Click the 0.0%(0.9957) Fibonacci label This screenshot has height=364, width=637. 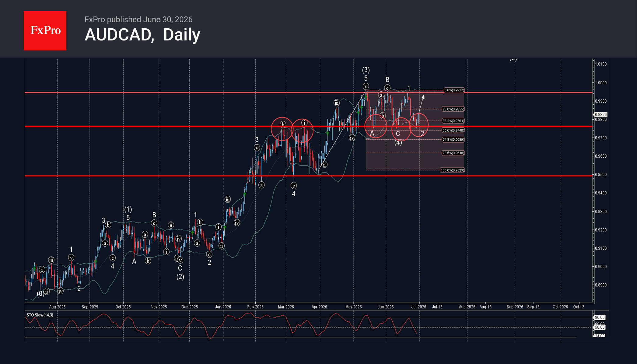click(x=454, y=90)
